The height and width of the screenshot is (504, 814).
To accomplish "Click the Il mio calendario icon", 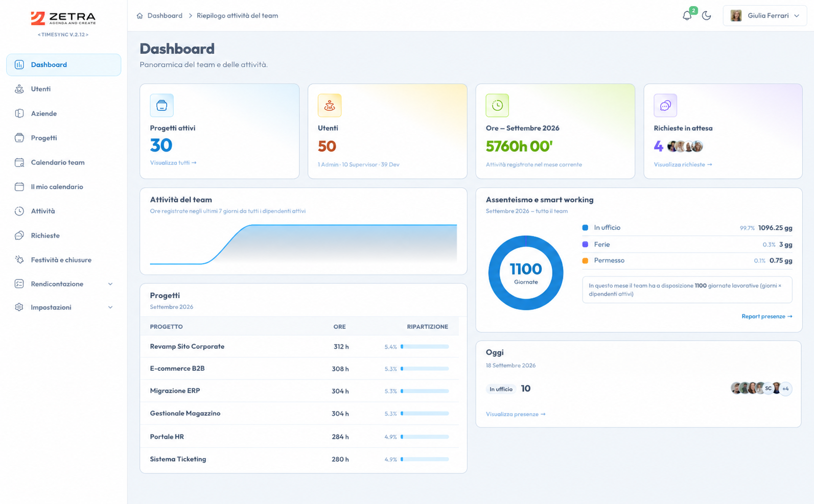I will tap(19, 187).
